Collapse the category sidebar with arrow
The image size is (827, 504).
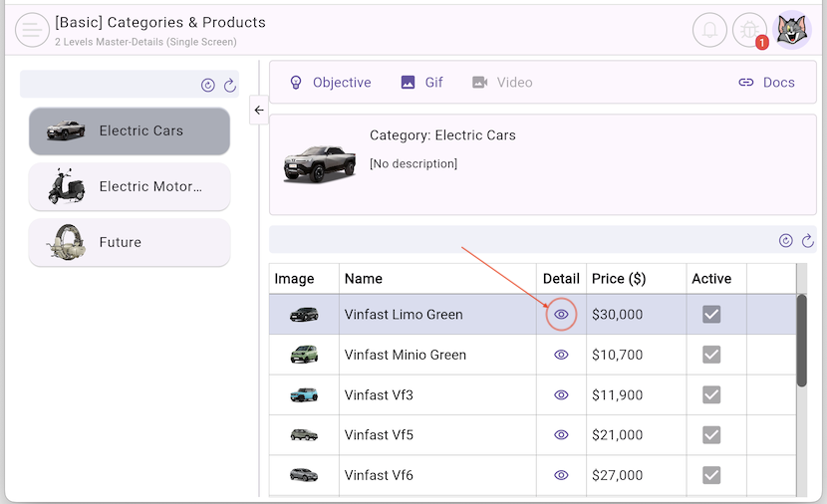pyautogui.click(x=259, y=111)
